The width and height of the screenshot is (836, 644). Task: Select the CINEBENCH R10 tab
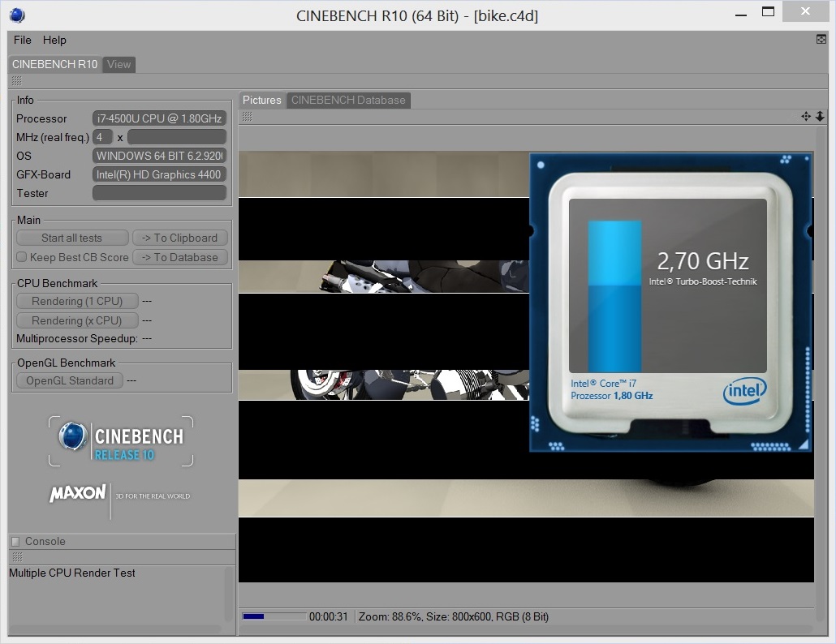tap(54, 64)
